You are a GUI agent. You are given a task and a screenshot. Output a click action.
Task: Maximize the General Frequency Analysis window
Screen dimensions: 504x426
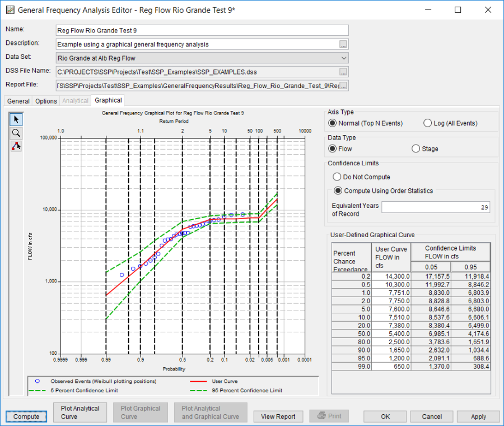(x=458, y=10)
